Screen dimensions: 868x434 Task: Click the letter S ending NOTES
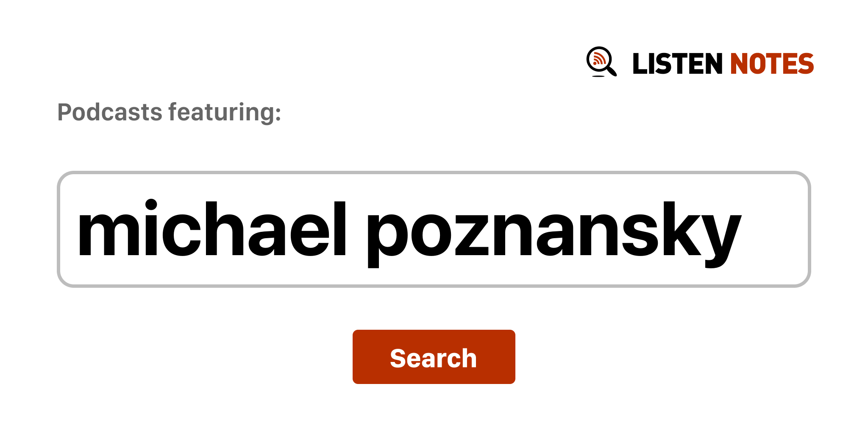pyautogui.click(x=805, y=64)
